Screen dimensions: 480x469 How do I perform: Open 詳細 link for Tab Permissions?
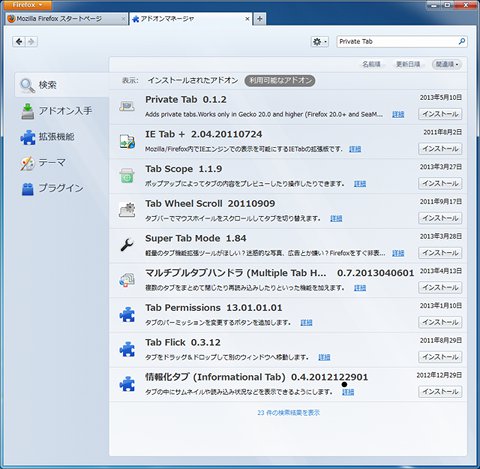[306, 322]
